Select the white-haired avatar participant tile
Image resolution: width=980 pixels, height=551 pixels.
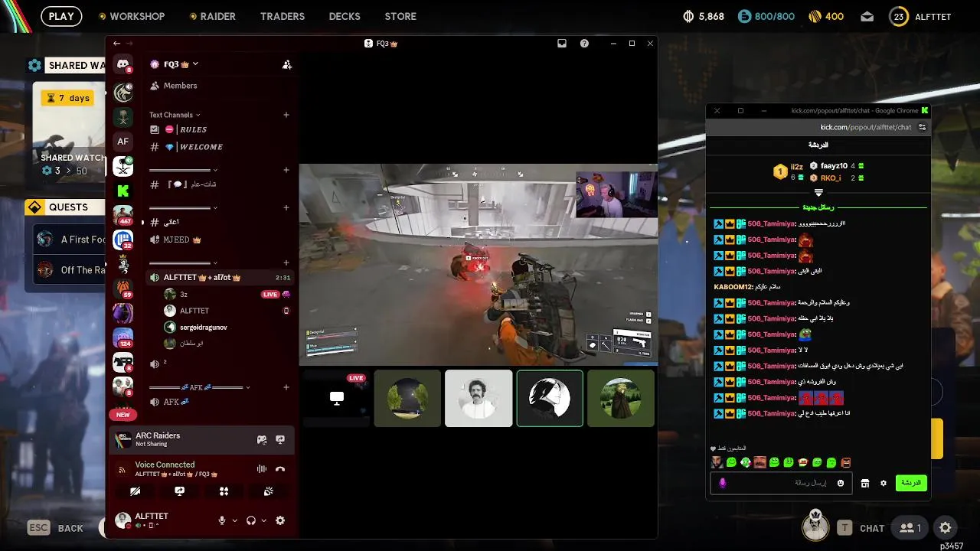pyautogui.click(x=550, y=398)
